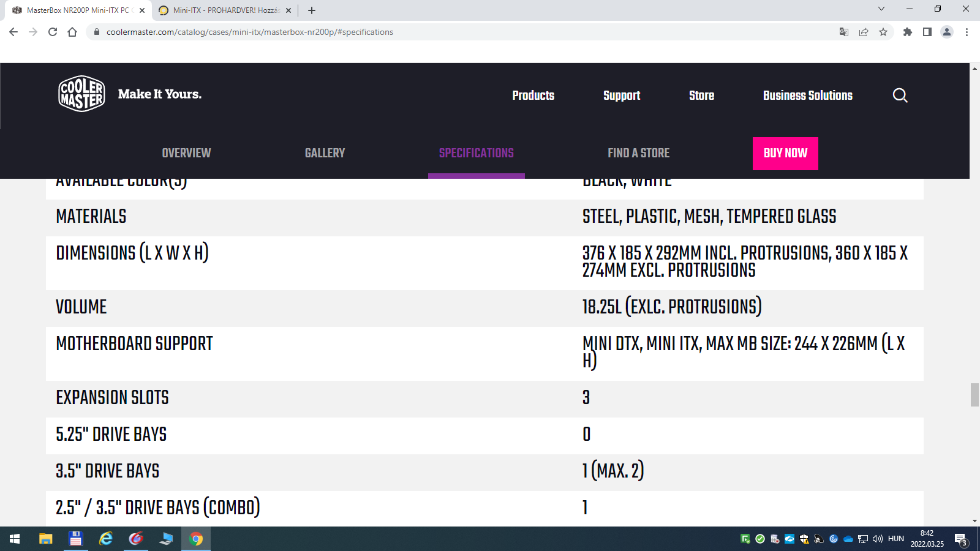
Task: Click the Cooler Master logo
Action: 81,94
